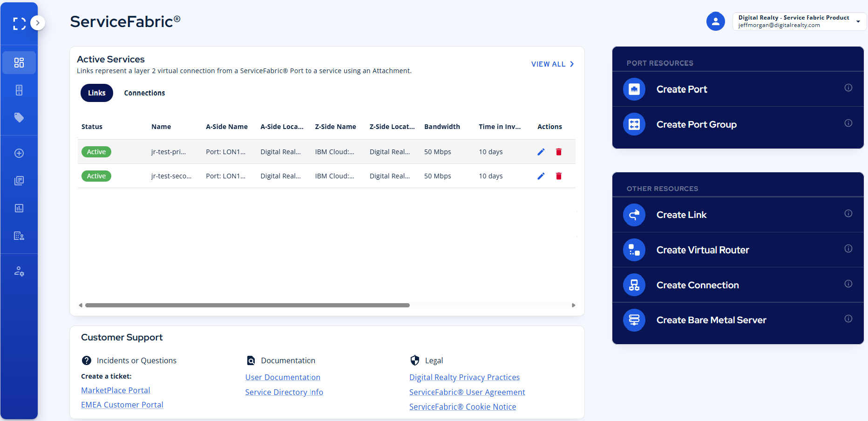Click the Create Bare Metal Server icon
Screen dimensions: 868x421
(634, 320)
